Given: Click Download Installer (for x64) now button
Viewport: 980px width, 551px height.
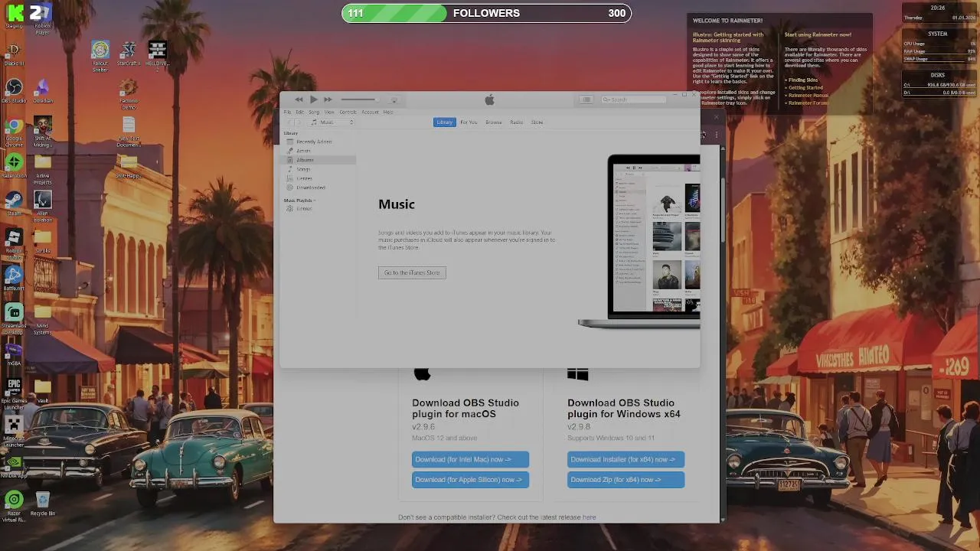Looking at the screenshot, I should point(626,459).
